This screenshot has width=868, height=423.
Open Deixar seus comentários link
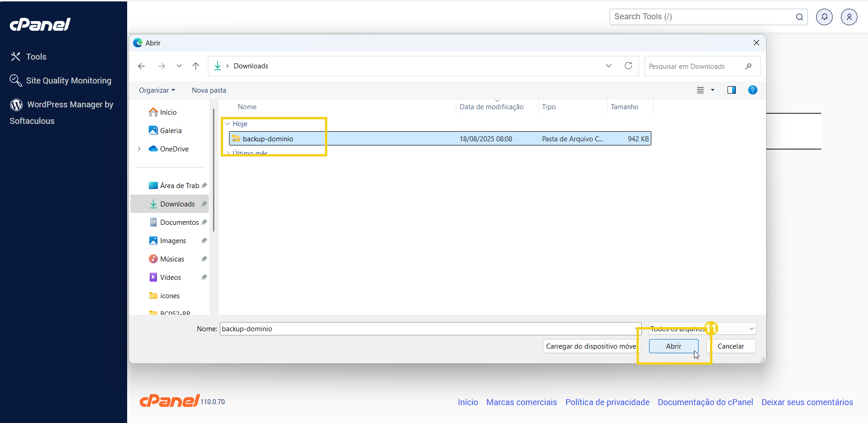pyautogui.click(x=807, y=402)
